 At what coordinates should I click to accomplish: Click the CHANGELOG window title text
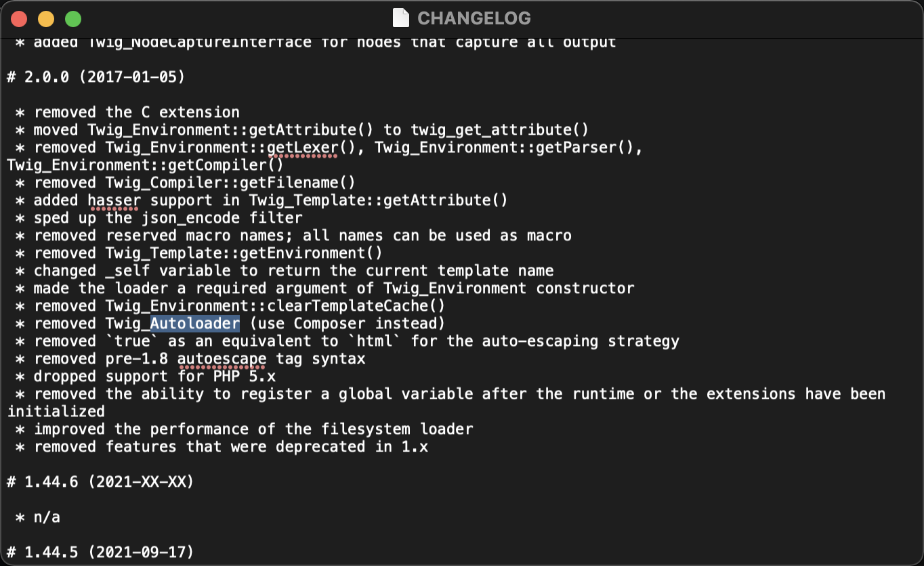click(474, 18)
